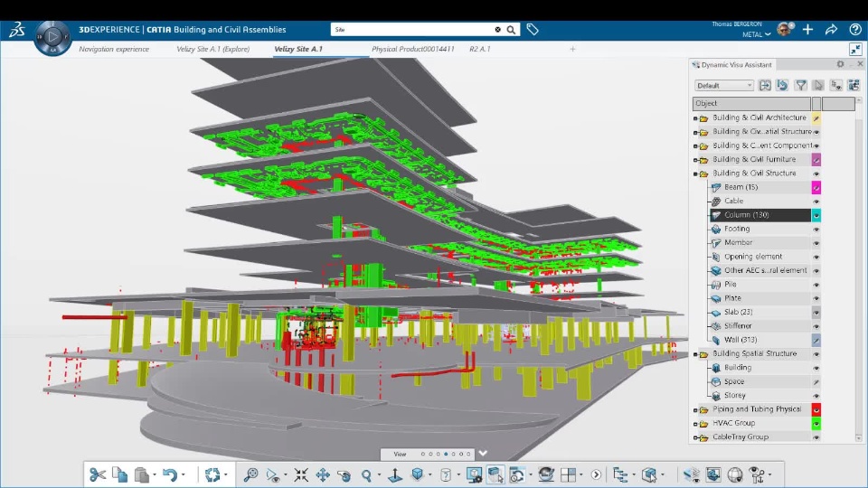Select the Rotate hand tool
Viewport: 868px width, 488px height.
(344, 474)
